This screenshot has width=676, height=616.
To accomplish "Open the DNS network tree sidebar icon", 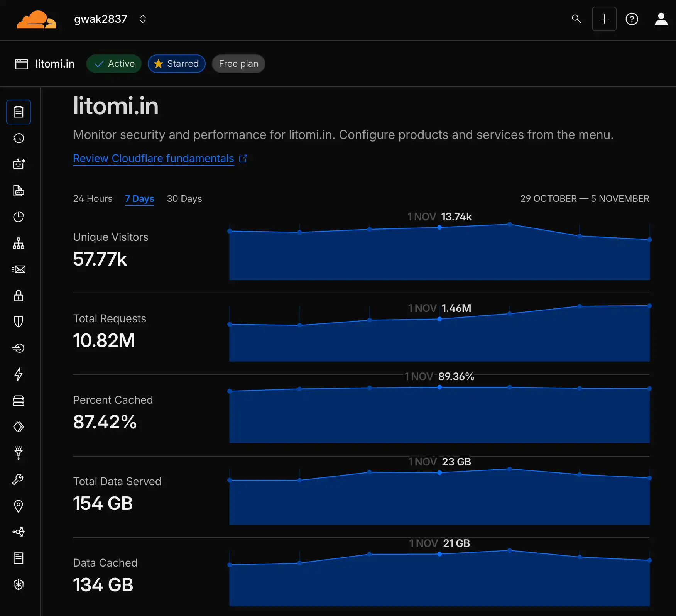I will (x=19, y=244).
